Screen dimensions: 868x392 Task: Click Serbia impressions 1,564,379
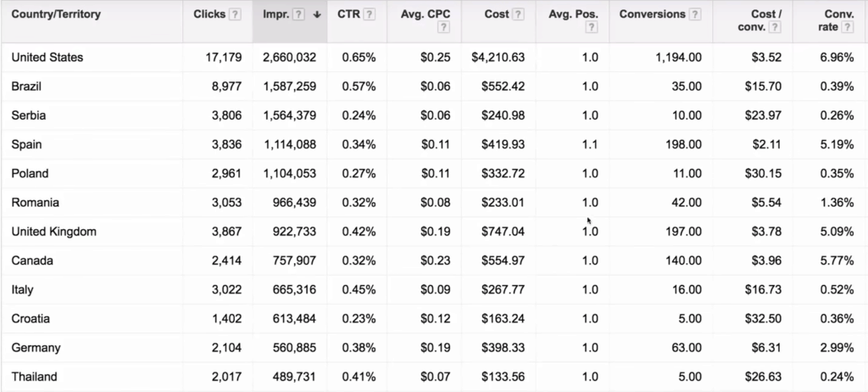click(x=290, y=115)
